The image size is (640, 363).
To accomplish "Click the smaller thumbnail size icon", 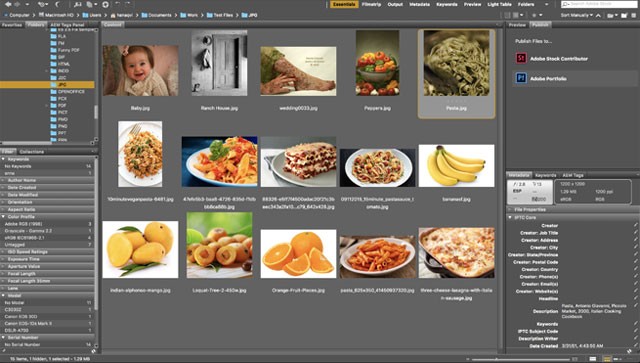I will click(468, 359).
